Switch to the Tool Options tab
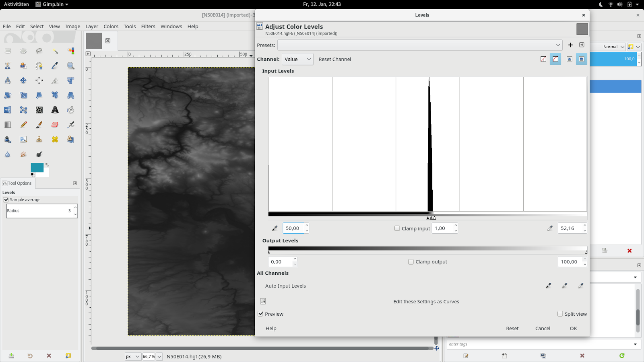This screenshot has height=362, width=644. click(x=17, y=183)
